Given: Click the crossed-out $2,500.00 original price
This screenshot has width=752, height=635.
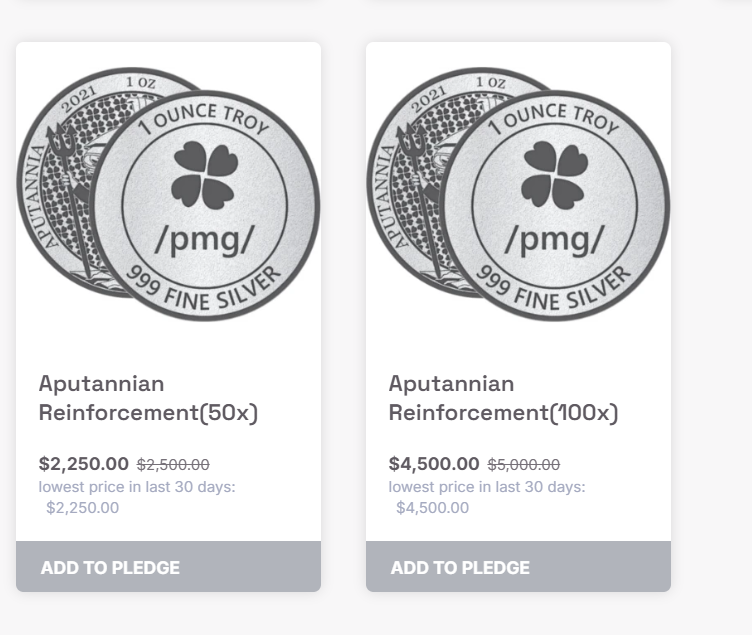Looking at the screenshot, I should point(173,465).
